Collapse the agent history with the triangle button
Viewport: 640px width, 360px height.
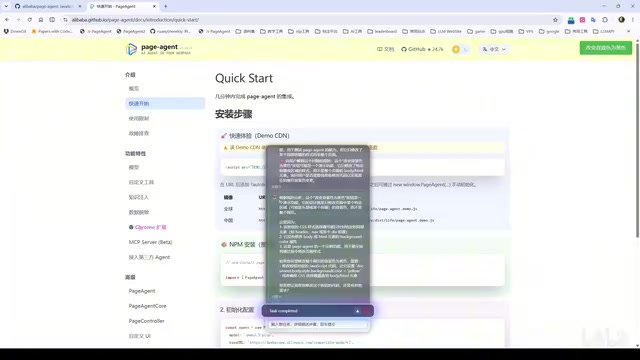click(x=357, y=311)
